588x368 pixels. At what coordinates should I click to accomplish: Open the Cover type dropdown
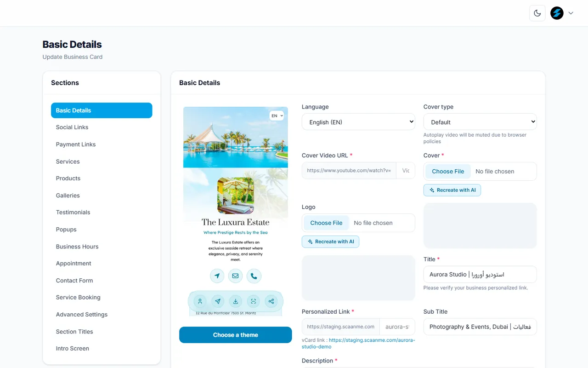point(480,122)
